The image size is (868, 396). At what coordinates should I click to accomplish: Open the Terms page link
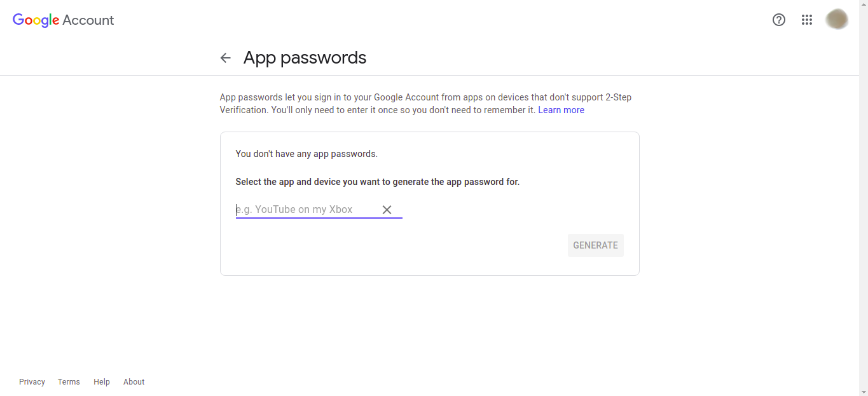pyautogui.click(x=69, y=381)
